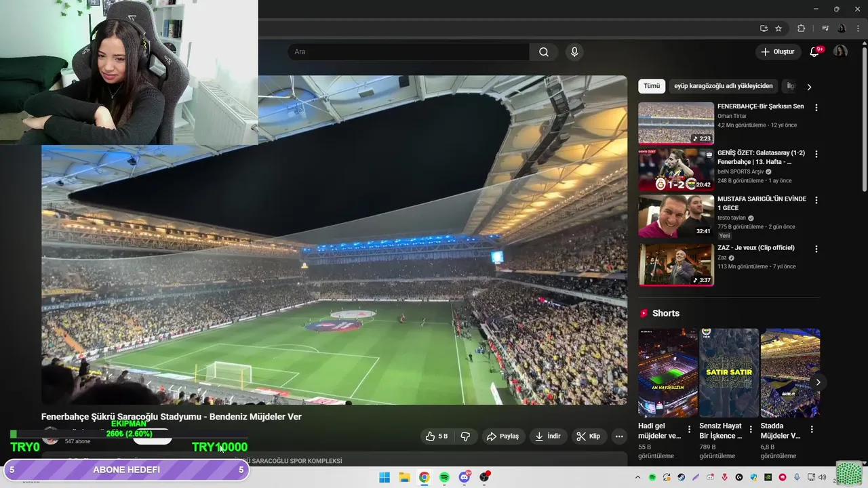
Task: Click the beIN SPORTS Arşiv channel name
Action: coord(741,171)
